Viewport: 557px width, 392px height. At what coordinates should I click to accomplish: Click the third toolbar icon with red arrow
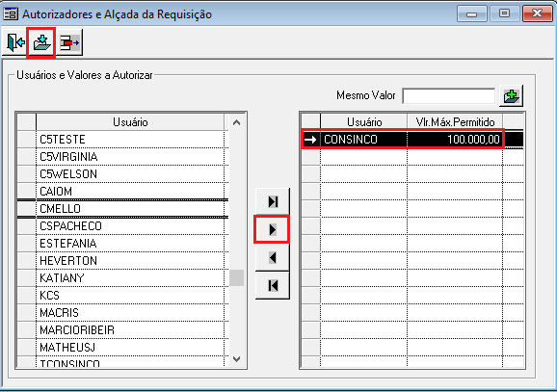click(x=69, y=43)
